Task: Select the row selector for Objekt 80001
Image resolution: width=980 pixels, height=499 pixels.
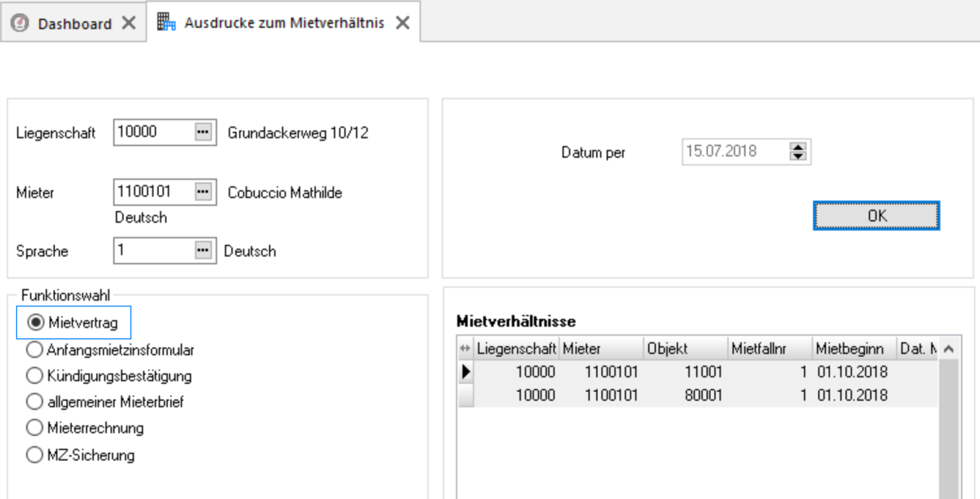Action: [x=465, y=395]
